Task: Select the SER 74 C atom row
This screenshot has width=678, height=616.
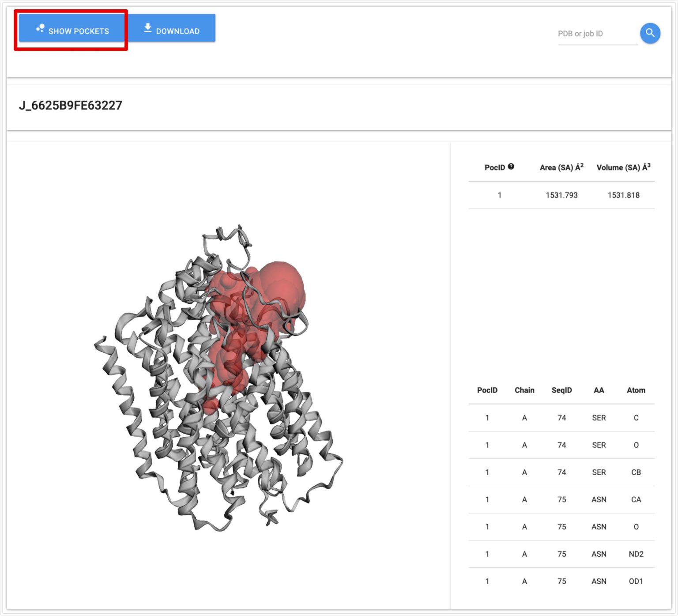Action: 561,418
